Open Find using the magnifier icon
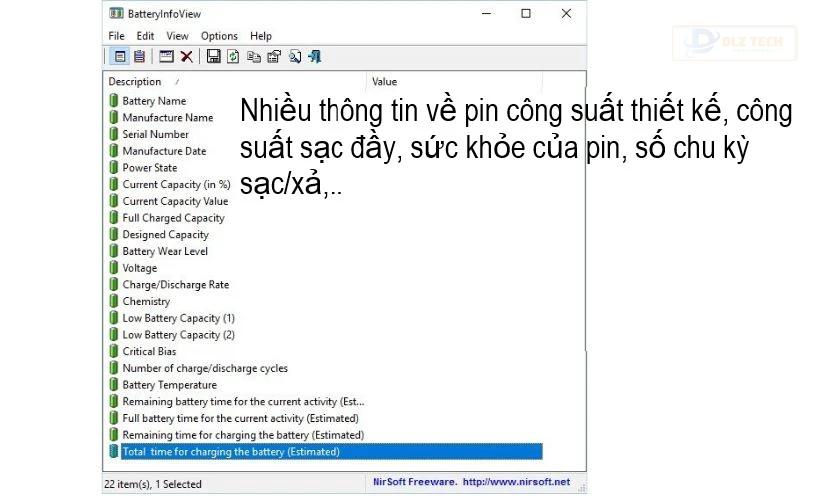The height and width of the screenshot is (500, 840). tap(295, 56)
